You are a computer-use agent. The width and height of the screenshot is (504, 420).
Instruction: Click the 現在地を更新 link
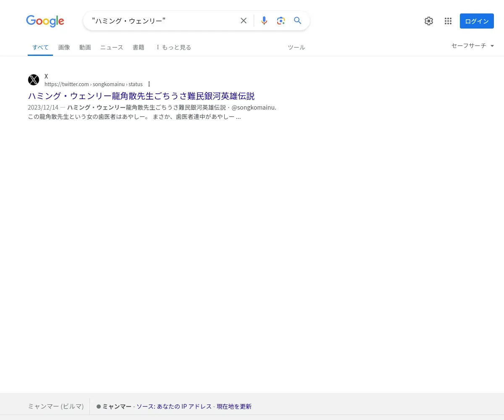[x=234, y=407]
